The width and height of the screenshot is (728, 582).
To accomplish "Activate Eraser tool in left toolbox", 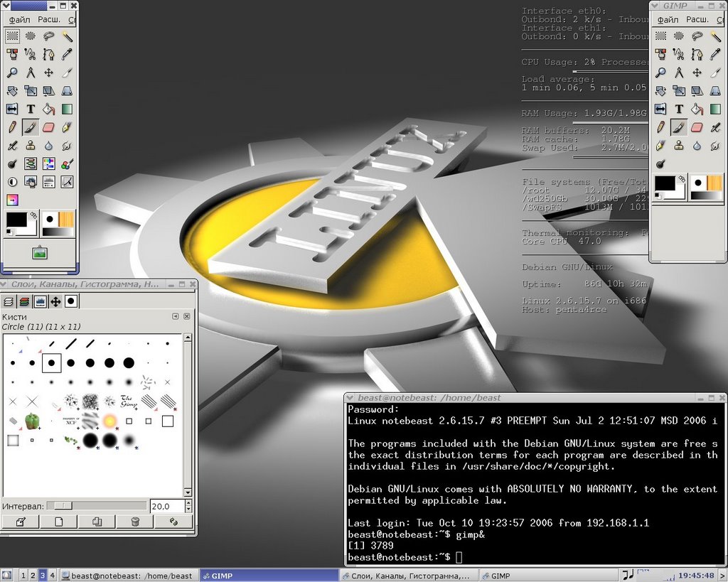I will [49, 127].
